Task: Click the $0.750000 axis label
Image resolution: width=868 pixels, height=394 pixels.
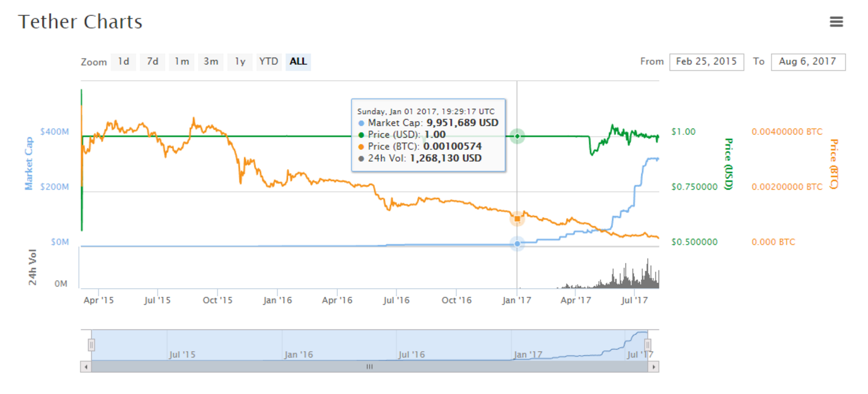Action: [x=694, y=187]
